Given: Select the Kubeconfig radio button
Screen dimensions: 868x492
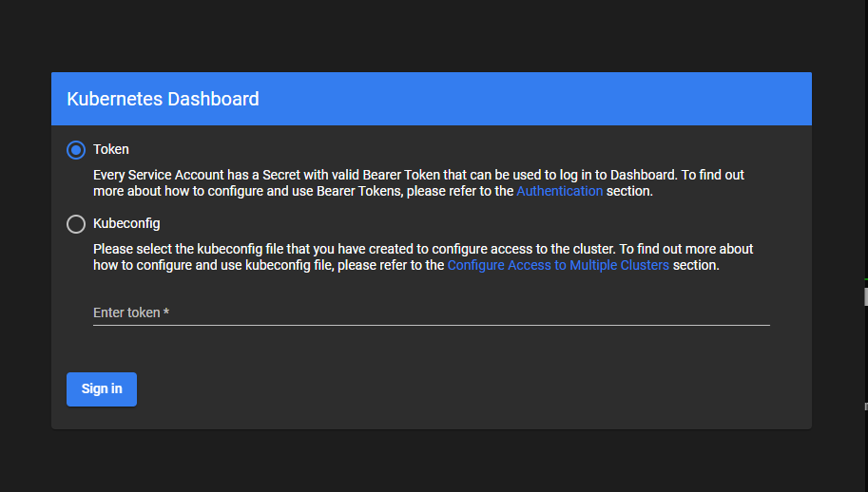Looking at the screenshot, I should point(76,224).
